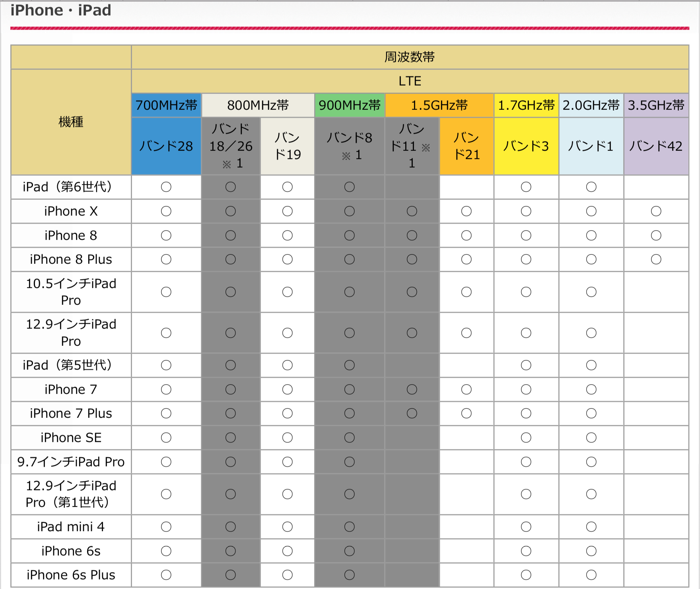Click 10.5インチiPad Pro バンド21 circle mark
The height and width of the screenshot is (589, 700).
467,292
